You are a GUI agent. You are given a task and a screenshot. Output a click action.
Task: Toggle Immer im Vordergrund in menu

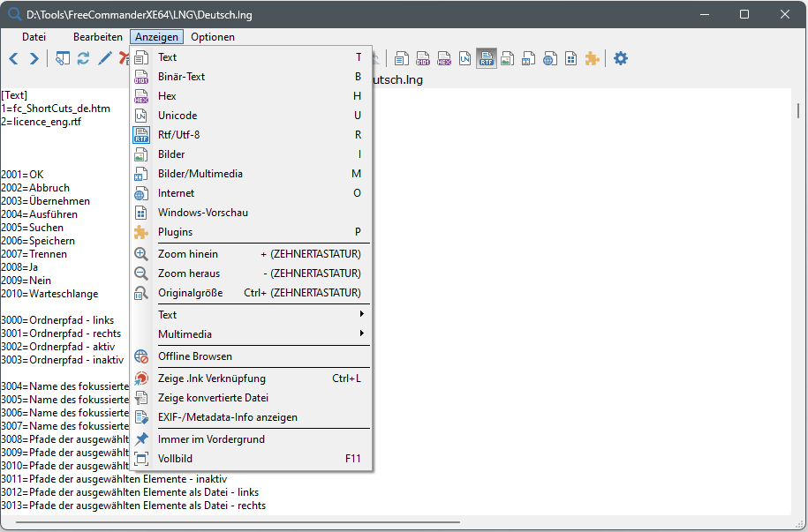[211, 439]
